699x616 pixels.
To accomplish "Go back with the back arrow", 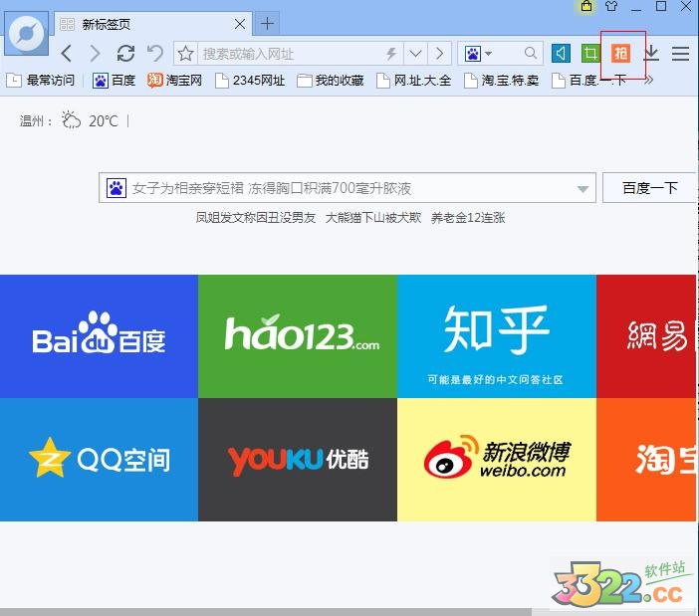I will [x=67, y=54].
